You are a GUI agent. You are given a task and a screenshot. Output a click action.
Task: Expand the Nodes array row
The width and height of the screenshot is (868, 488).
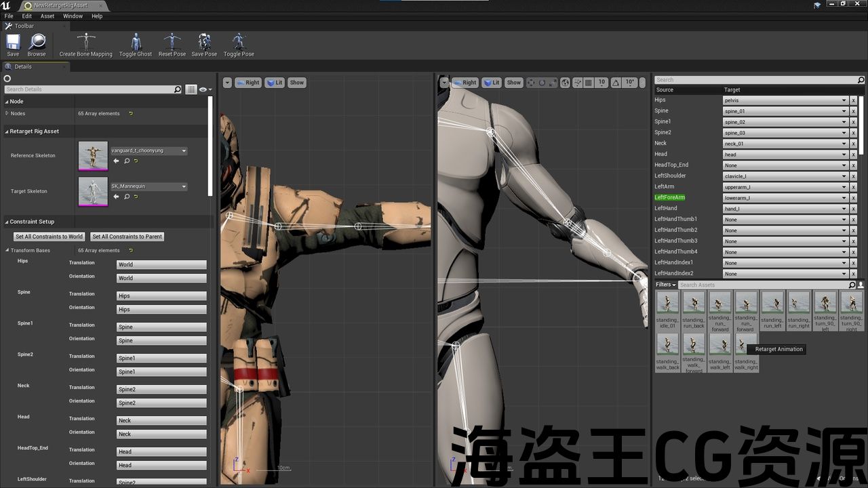pos(7,113)
